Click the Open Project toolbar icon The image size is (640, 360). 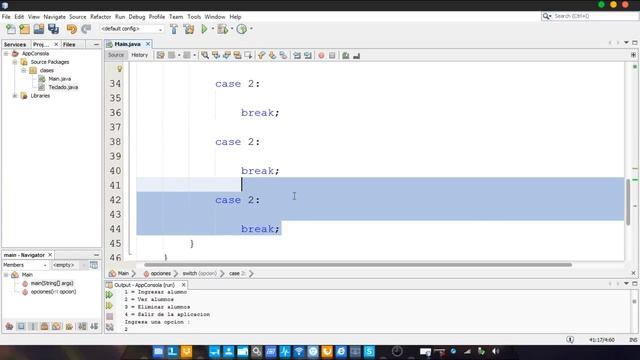pos(39,29)
